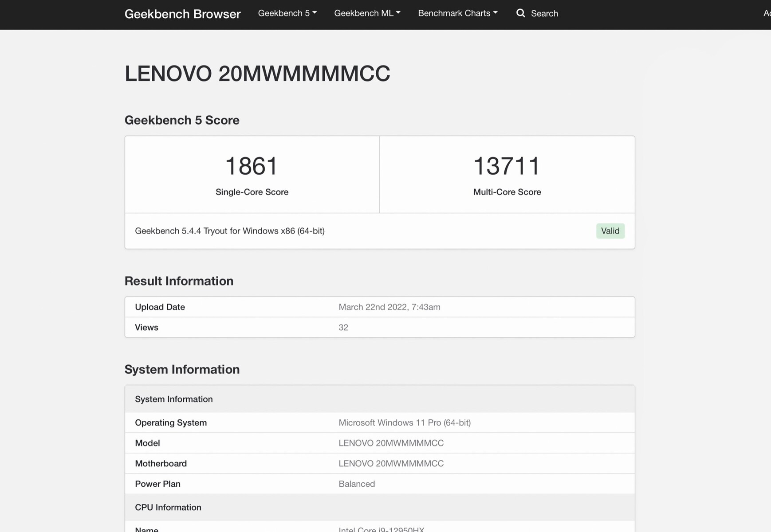This screenshot has width=771, height=532.
Task: Open the cut-off Account menu at right edge
Action: pyautogui.click(x=767, y=13)
